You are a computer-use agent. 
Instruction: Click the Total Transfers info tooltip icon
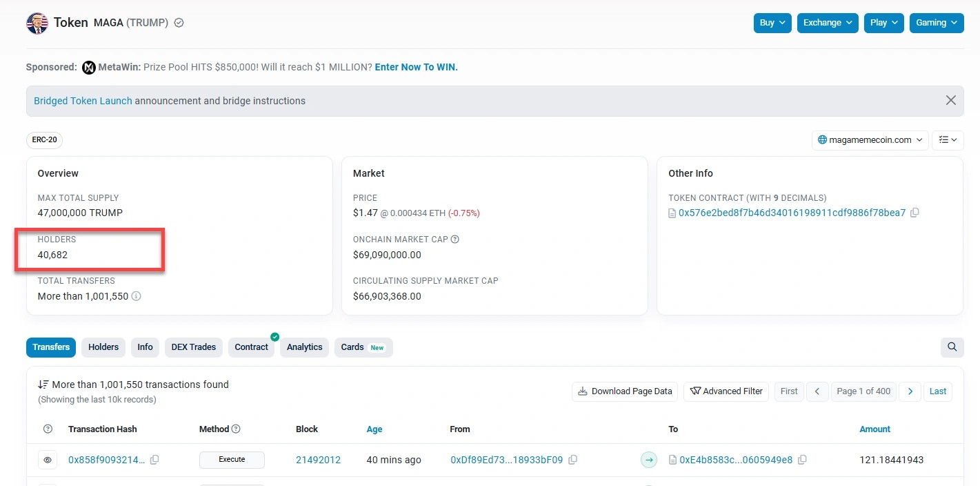136,296
